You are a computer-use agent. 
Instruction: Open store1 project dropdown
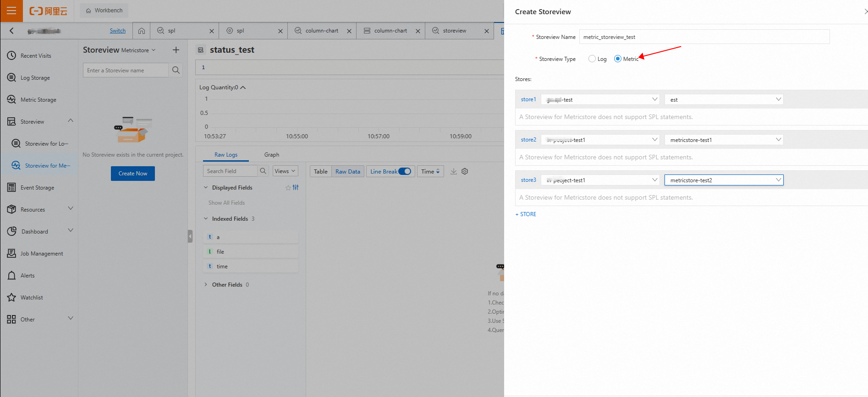coord(600,99)
